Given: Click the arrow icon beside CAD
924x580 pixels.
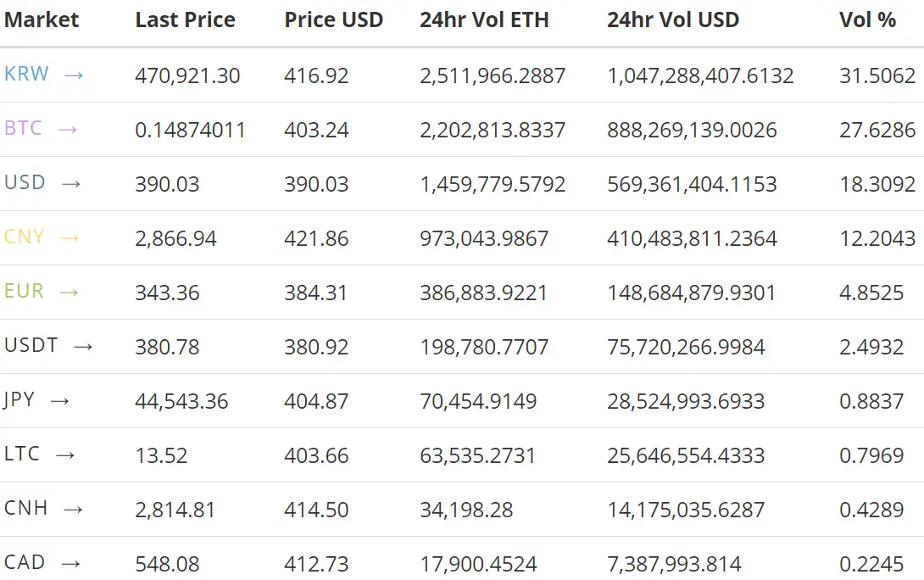Looking at the screenshot, I should 70,564.
